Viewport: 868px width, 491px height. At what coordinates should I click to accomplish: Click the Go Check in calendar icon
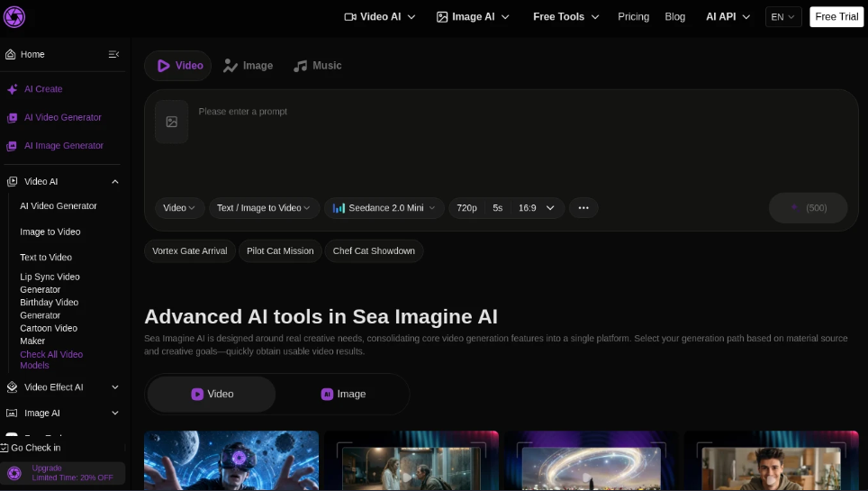(5, 448)
